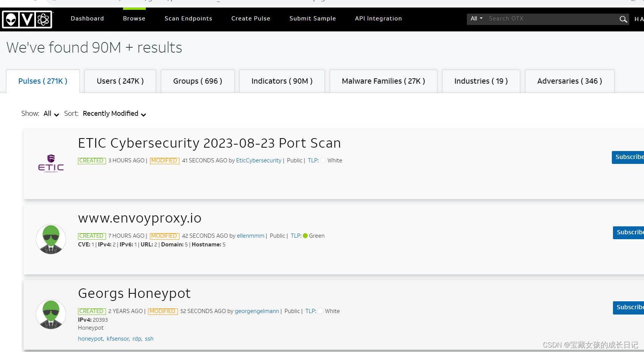Open the ETIC Cybersecurity avatar logo
This screenshot has width=644, height=352.
click(x=51, y=164)
